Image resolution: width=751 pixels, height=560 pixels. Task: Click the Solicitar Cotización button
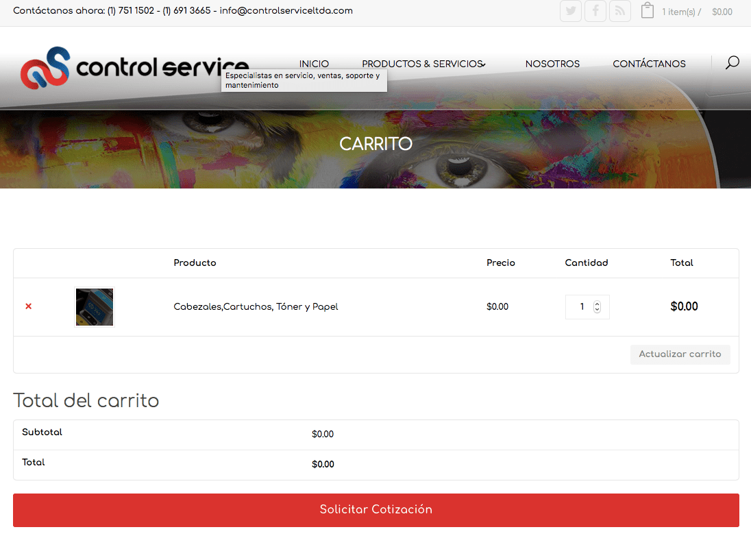[376, 510]
